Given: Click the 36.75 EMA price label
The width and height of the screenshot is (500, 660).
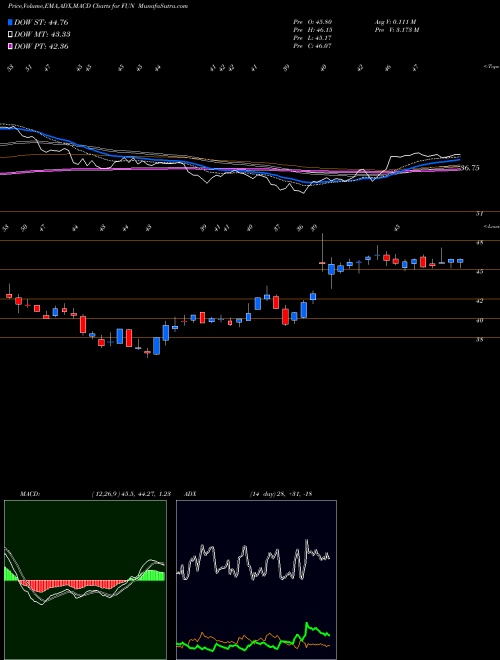Looking at the screenshot, I should point(470,168).
